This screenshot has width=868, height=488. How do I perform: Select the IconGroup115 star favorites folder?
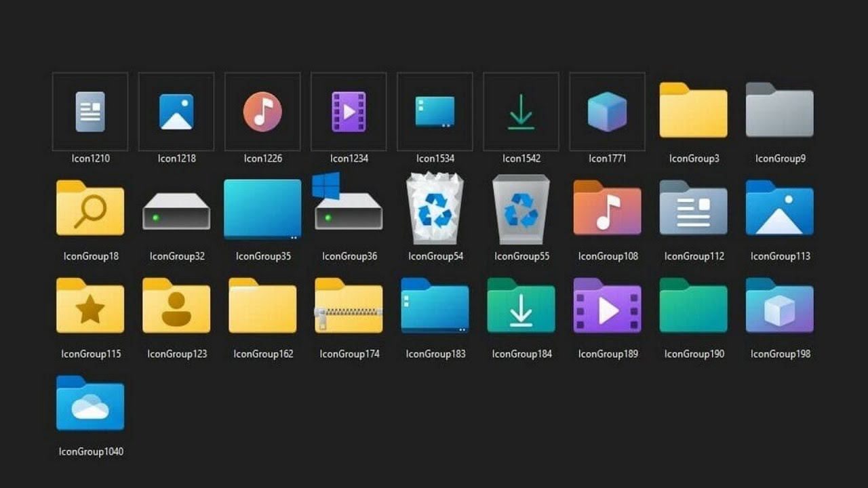click(x=90, y=305)
